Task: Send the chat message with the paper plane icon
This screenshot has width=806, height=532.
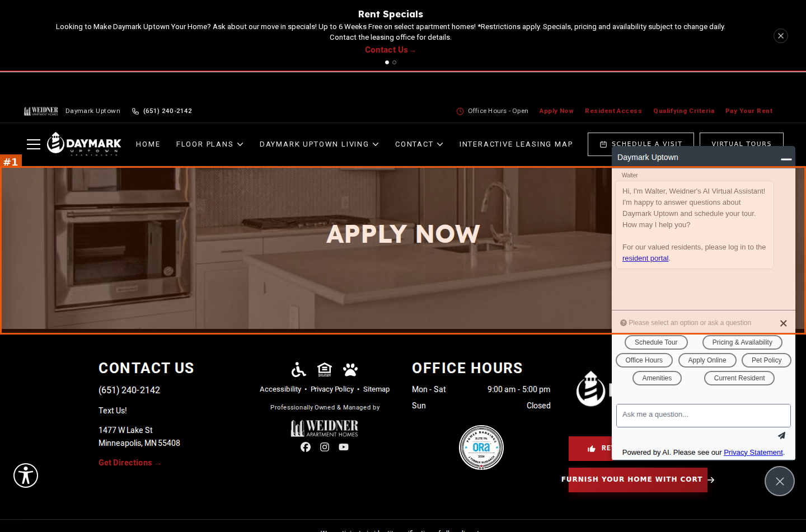Action: pyautogui.click(x=781, y=435)
